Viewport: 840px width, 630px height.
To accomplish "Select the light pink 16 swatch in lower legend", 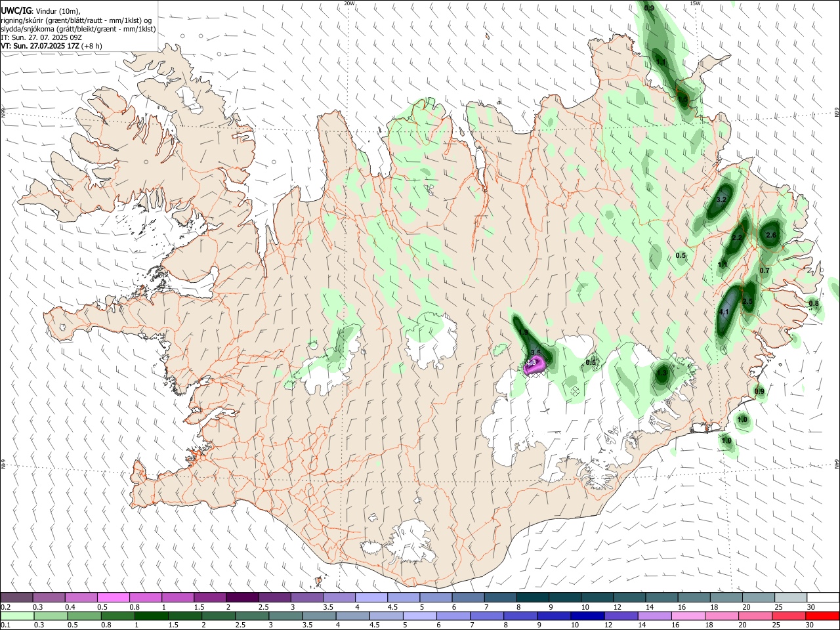I will tap(688, 616).
